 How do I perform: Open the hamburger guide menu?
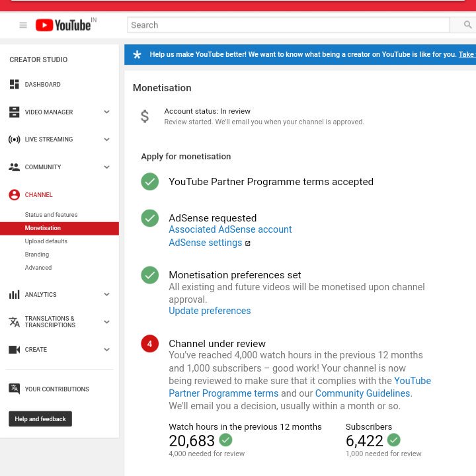pos(23,25)
